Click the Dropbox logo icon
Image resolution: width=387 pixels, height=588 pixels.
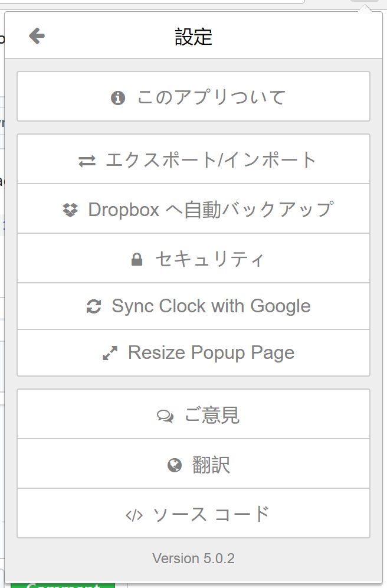[x=70, y=210]
